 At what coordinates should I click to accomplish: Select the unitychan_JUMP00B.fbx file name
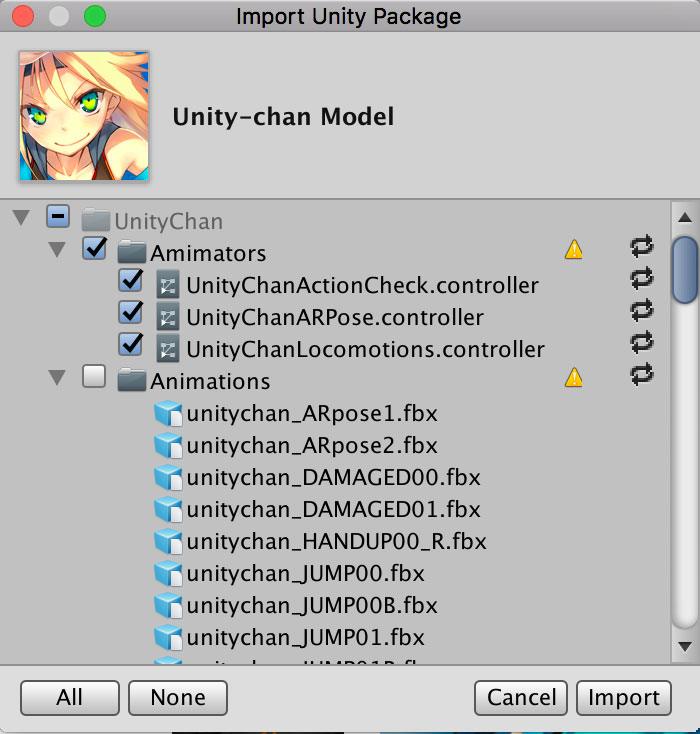tap(312, 605)
